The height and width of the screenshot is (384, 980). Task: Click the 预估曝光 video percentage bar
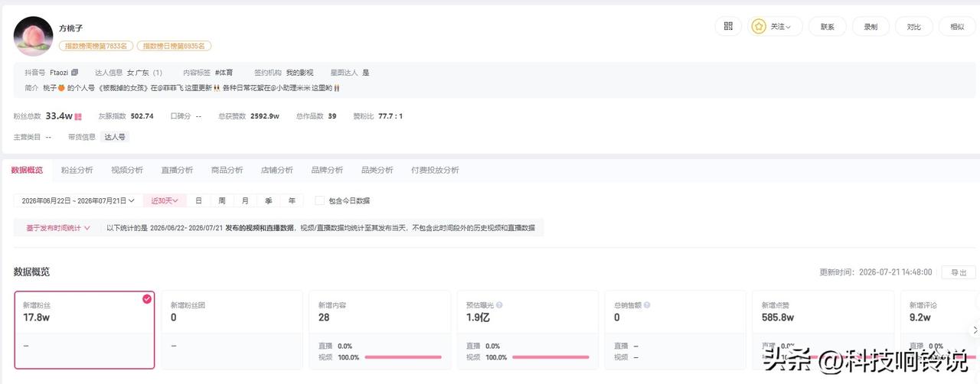click(550, 357)
